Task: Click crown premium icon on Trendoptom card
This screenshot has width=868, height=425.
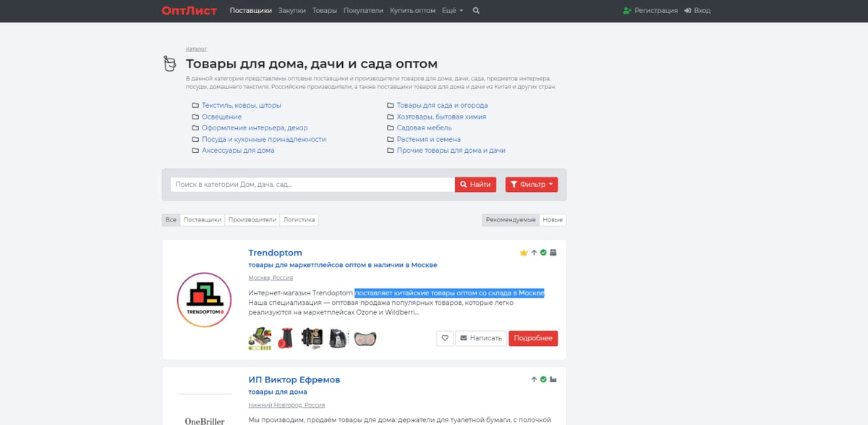Action: [x=524, y=253]
